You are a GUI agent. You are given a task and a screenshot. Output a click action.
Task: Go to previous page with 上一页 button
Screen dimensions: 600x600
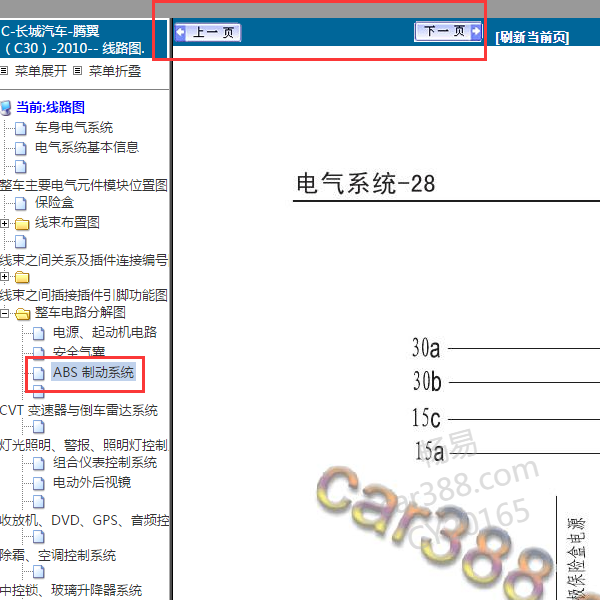click(208, 33)
